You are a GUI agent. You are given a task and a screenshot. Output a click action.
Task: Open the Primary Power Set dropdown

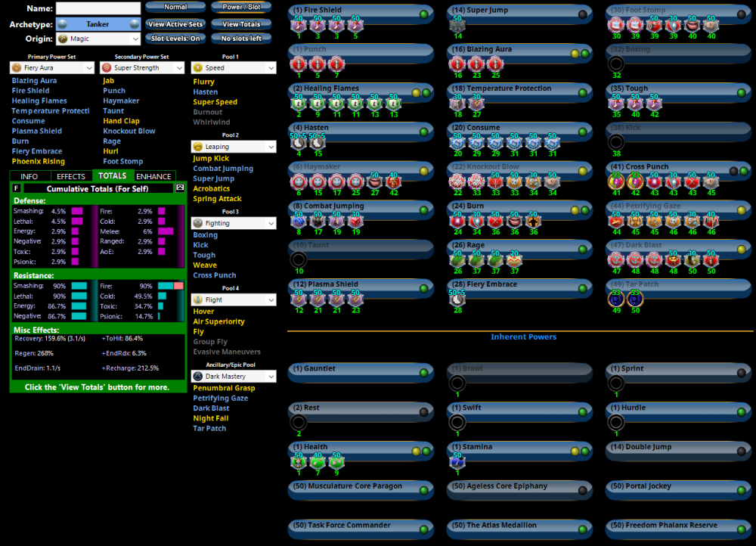pyautogui.click(x=50, y=68)
